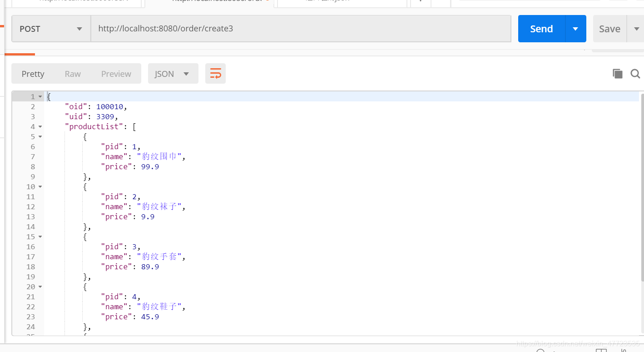Image resolution: width=644 pixels, height=352 pixels.
Task: Collapse the object at line 10
Action: [40, 187]
